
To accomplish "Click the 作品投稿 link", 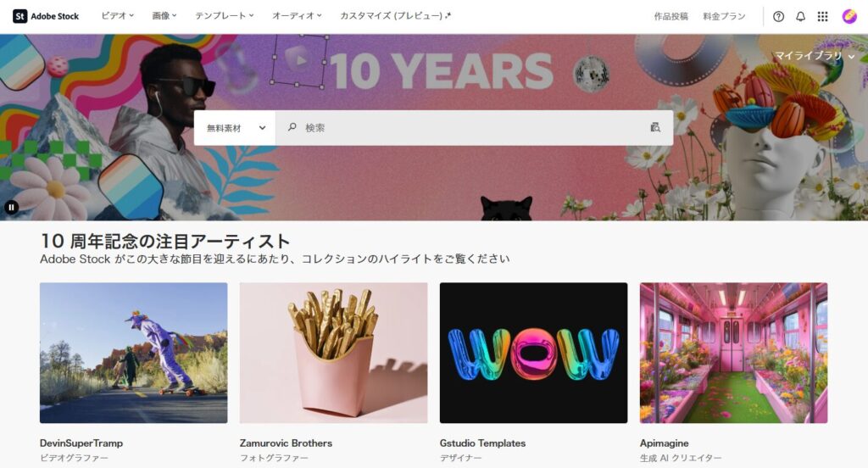I will pyautogui.click(x=671, y=17).
